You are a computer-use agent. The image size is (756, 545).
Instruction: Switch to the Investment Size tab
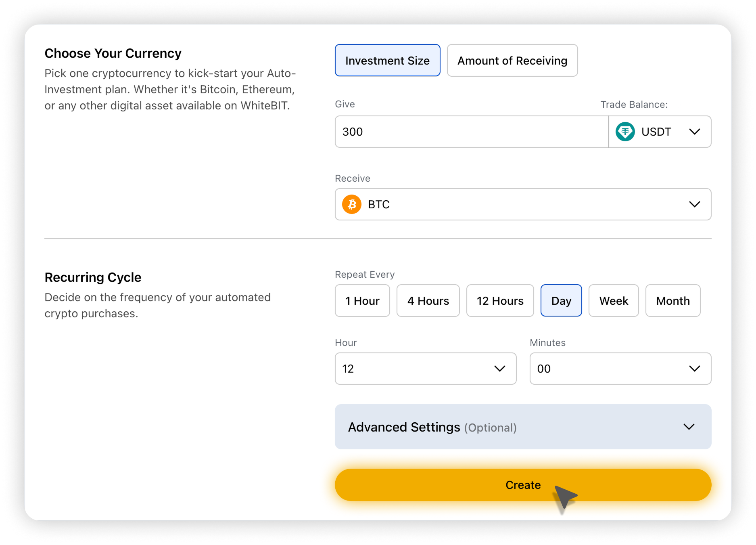(x=387, y=61)
